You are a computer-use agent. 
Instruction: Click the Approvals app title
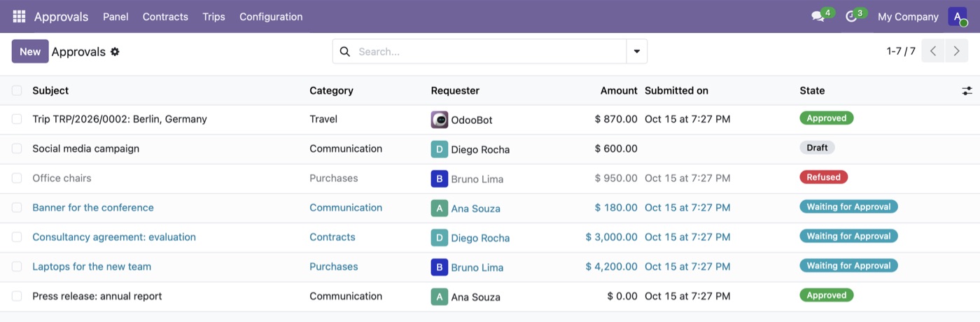coord(61,17)
